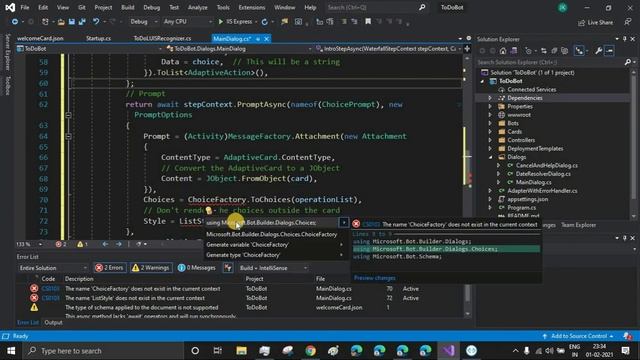Open the File menu

coord(24,7)
